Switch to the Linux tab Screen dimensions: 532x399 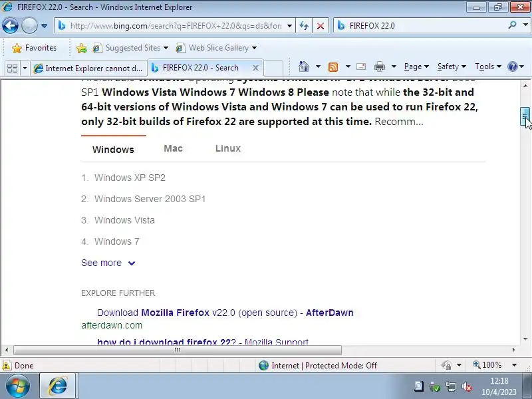[x=228, y=148]
